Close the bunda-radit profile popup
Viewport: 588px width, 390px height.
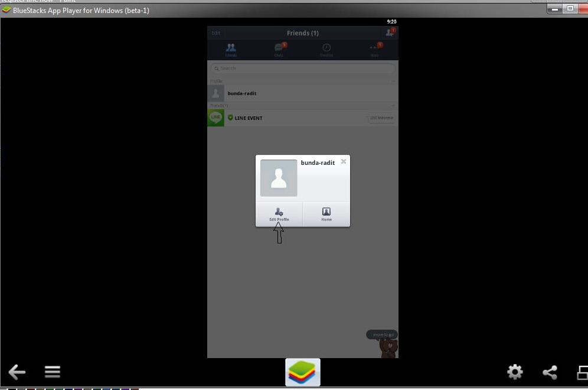[344, 161]
